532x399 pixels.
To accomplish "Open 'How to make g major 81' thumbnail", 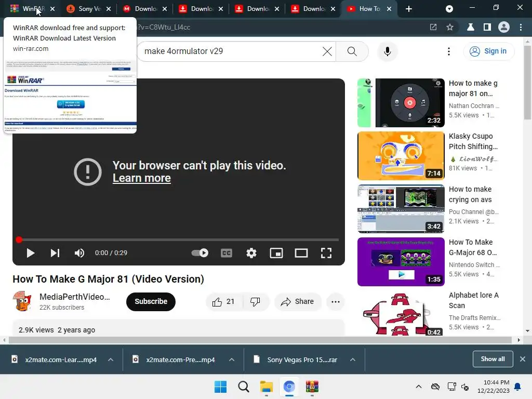I will [x=401, y=103].
